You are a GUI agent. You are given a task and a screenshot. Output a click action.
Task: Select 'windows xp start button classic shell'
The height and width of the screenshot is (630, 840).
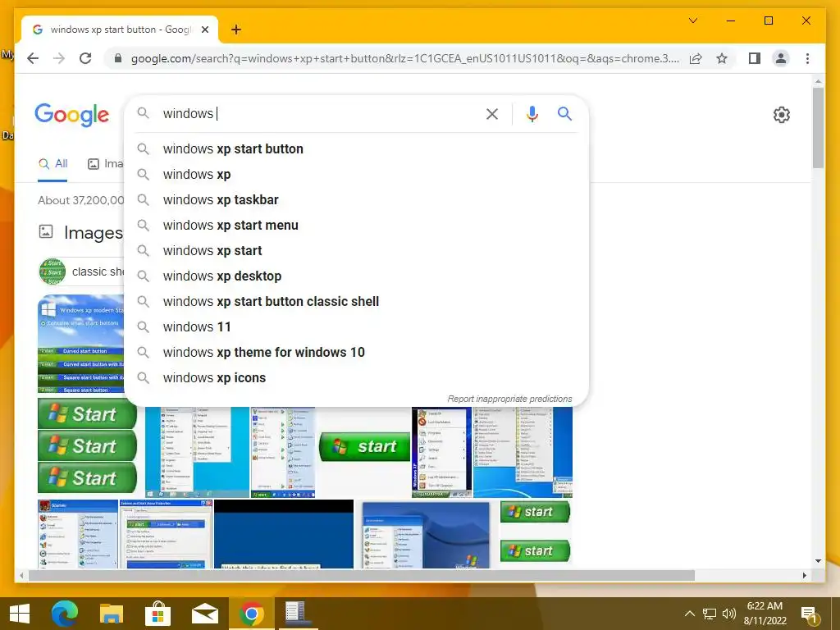click(x=356, y=302)
